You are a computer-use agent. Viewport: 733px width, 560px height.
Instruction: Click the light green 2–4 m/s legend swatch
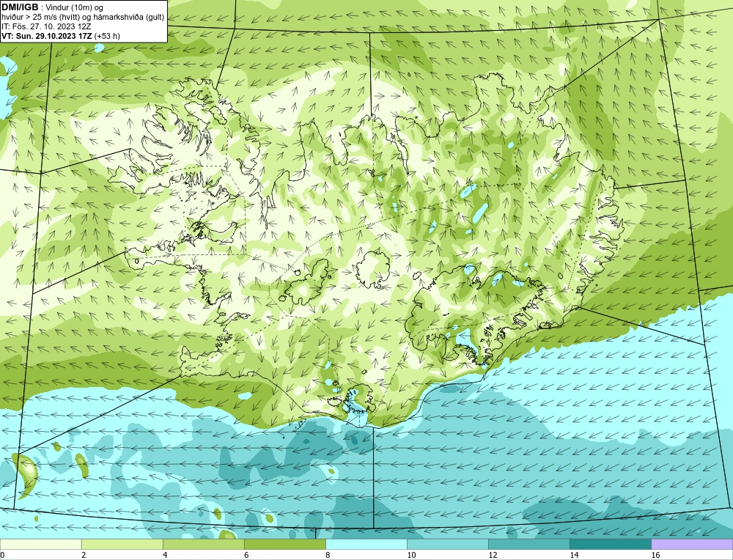click(122, 544)
